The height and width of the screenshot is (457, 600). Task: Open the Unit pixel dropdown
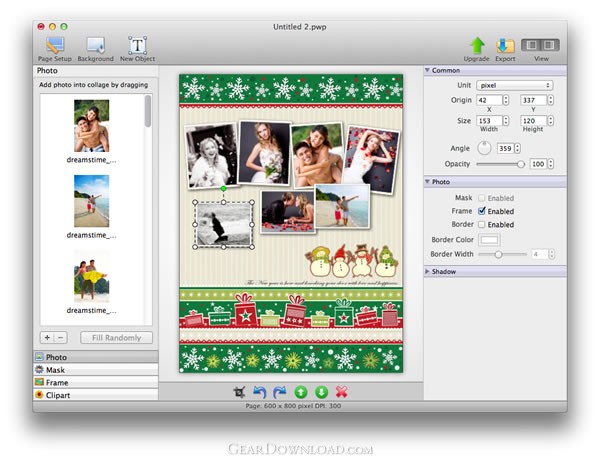click(x=515, y=85)
